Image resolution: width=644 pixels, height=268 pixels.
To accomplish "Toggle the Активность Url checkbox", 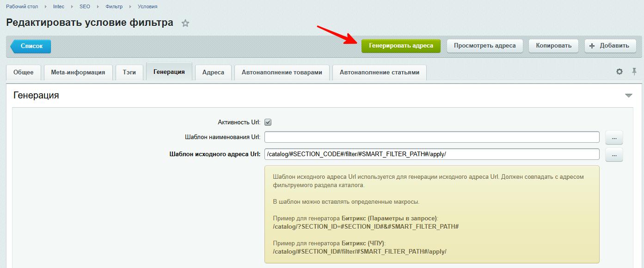I will (268, 122).
